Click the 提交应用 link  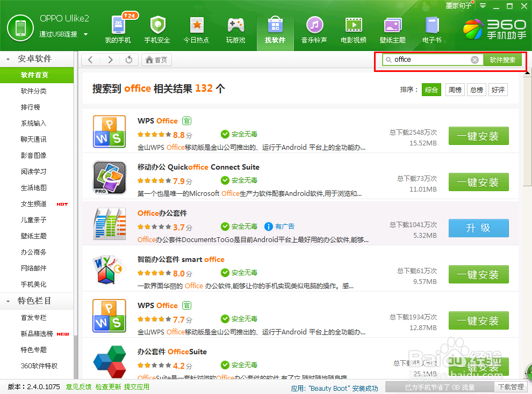(136, 387)
